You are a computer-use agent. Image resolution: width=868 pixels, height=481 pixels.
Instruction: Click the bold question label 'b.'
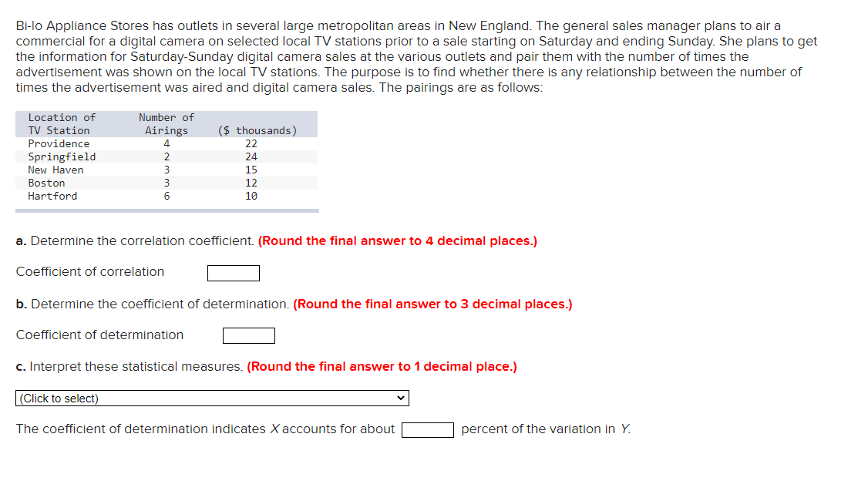[x=22, y=304]
